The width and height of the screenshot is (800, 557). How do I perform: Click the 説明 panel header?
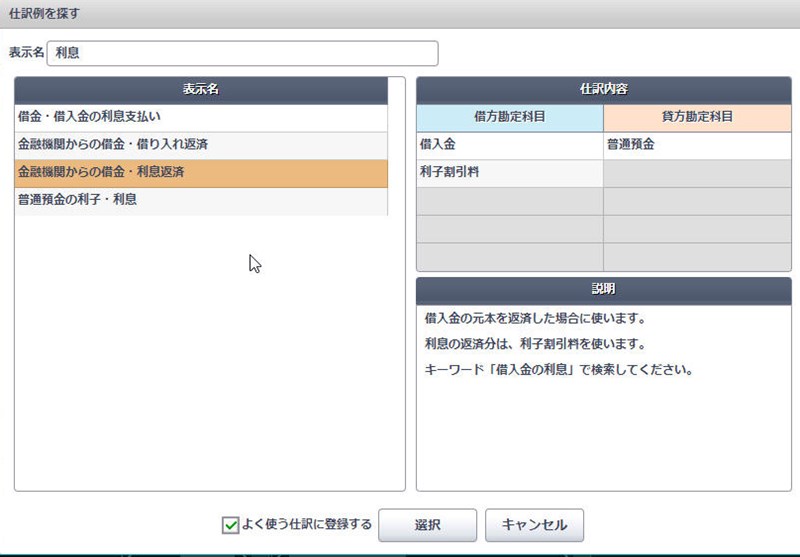coord(604,291)
